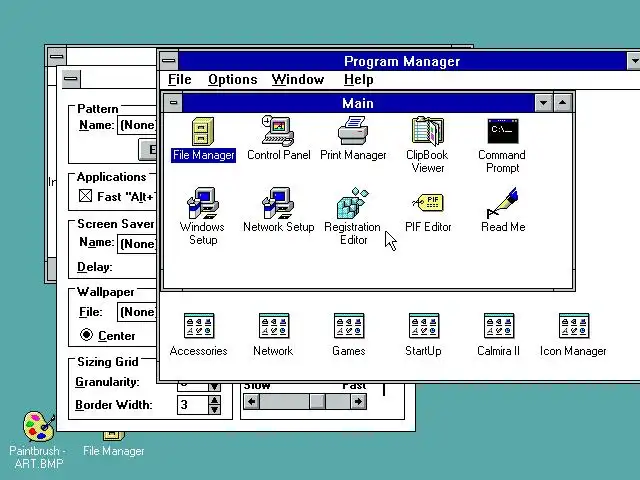Screen dimensions: 640x480
Task: Click the Program Manager title bar
Action: 402,61
